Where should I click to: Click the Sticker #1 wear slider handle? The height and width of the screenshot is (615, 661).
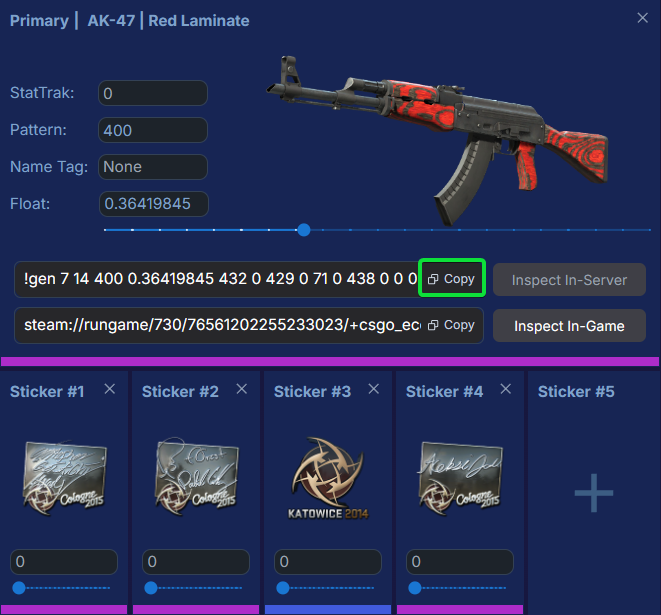pyautogui.click(x=19, y=588)
